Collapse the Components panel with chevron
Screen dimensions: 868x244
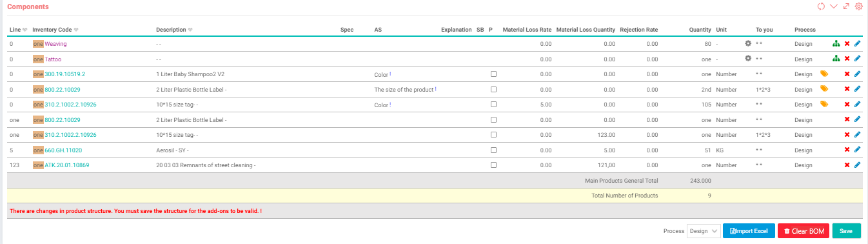point(833,6)
